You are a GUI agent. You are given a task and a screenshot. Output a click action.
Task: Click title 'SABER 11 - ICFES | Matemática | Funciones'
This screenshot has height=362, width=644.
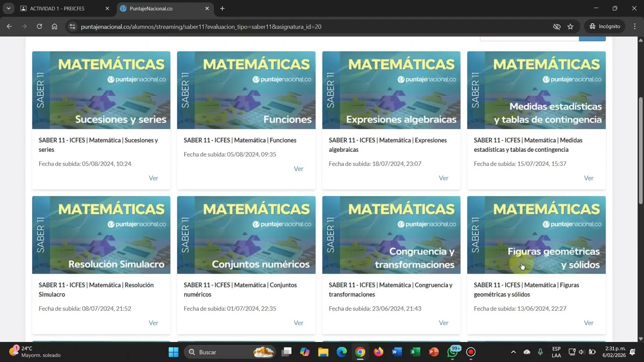(x=240, y=140)
